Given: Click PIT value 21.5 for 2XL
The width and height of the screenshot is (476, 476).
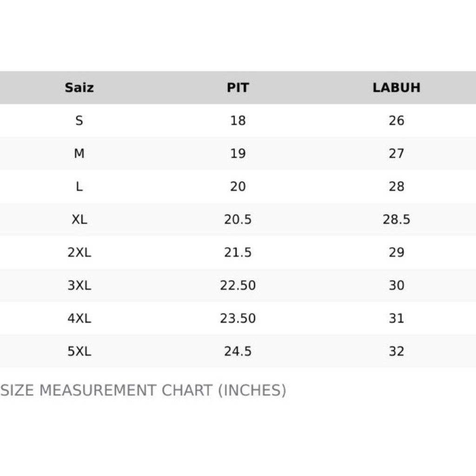Looking at the screenshot, I should (x=238, y=252).
